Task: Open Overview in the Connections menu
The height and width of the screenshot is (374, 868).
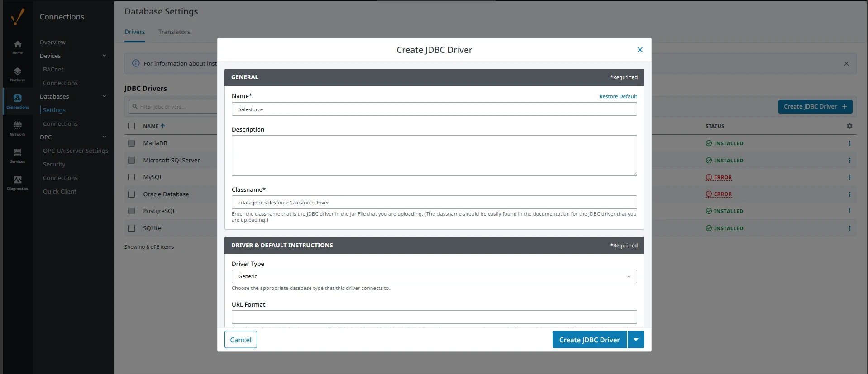Action: 52,42
